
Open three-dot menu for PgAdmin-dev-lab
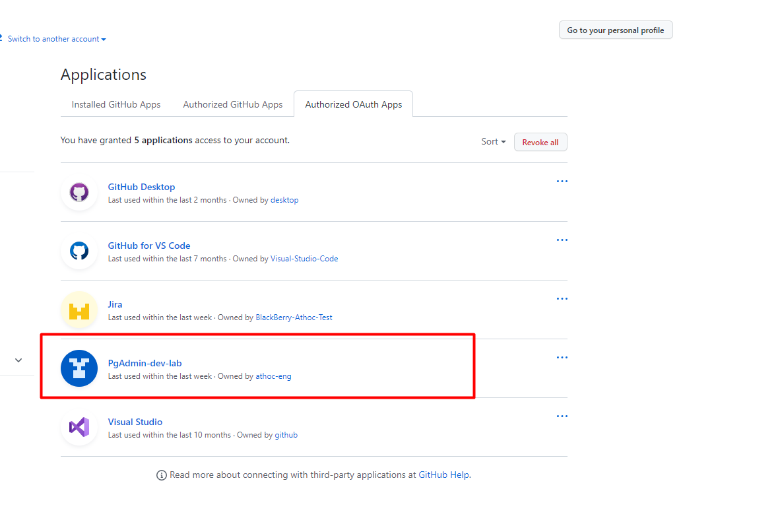pyautogui.click(x=562, y=358)
